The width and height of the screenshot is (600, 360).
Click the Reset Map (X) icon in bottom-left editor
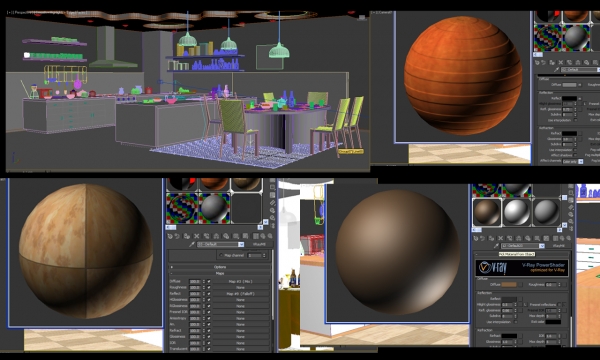[x=197, y=236]
